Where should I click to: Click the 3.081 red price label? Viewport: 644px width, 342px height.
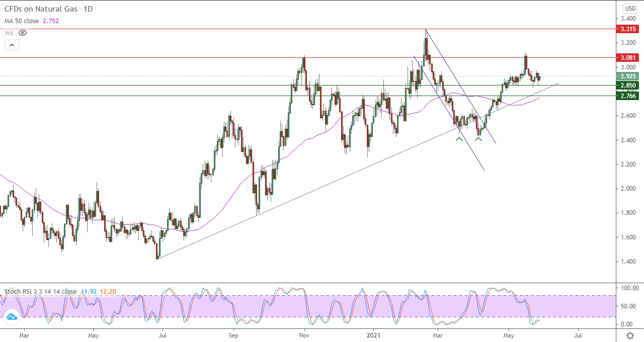point(628,57)
